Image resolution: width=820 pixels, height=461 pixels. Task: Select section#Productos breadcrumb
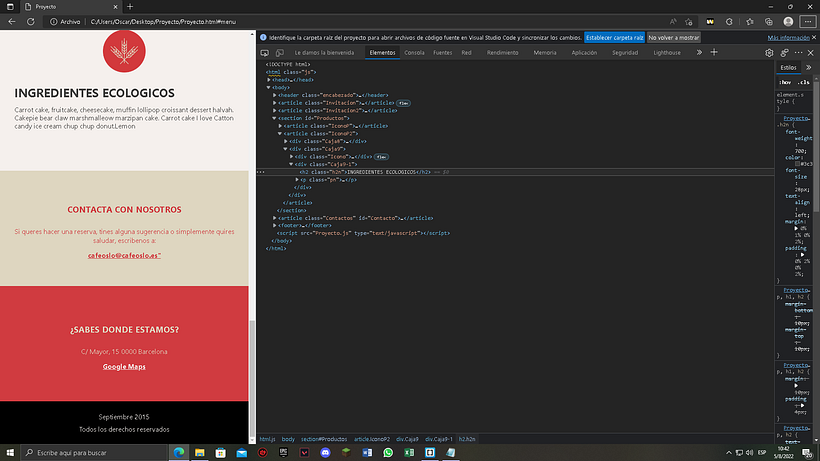coord(324,439)
